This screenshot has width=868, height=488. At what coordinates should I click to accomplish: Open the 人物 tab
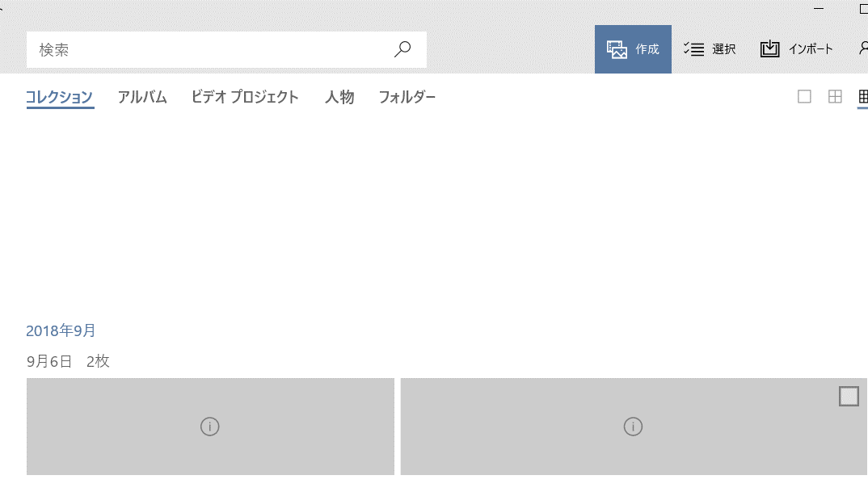pyautogui.click(x=339, y=97)
